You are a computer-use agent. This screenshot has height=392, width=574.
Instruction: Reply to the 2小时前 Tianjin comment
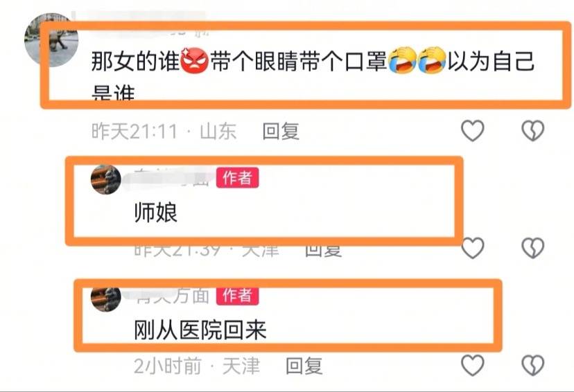point(304,366)
